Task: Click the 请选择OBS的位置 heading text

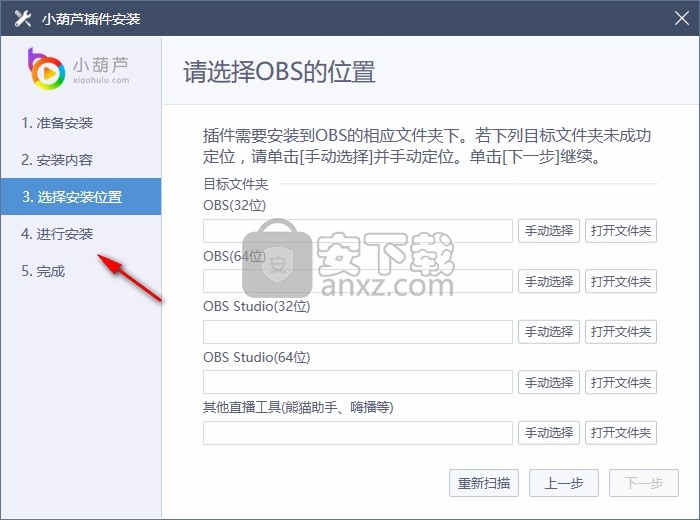Action: pyautogui.click(x=279, y=71)
